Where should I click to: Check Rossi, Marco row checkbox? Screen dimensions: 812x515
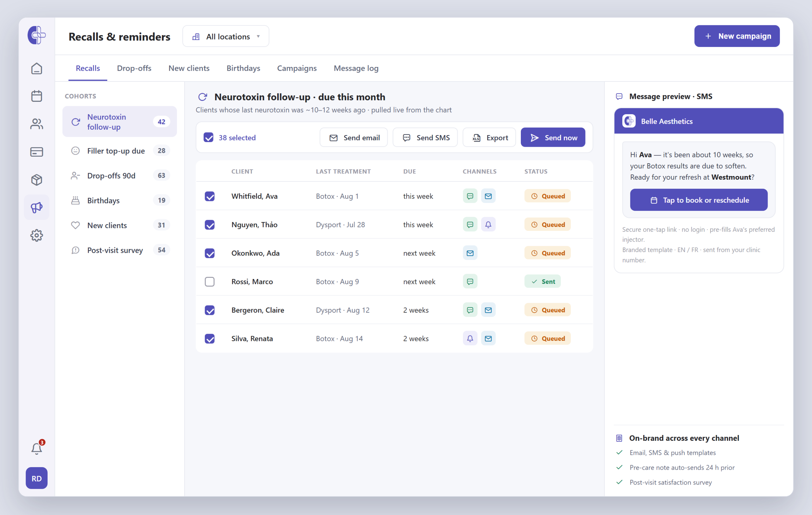pyautogui.click(x=209, y=281)
